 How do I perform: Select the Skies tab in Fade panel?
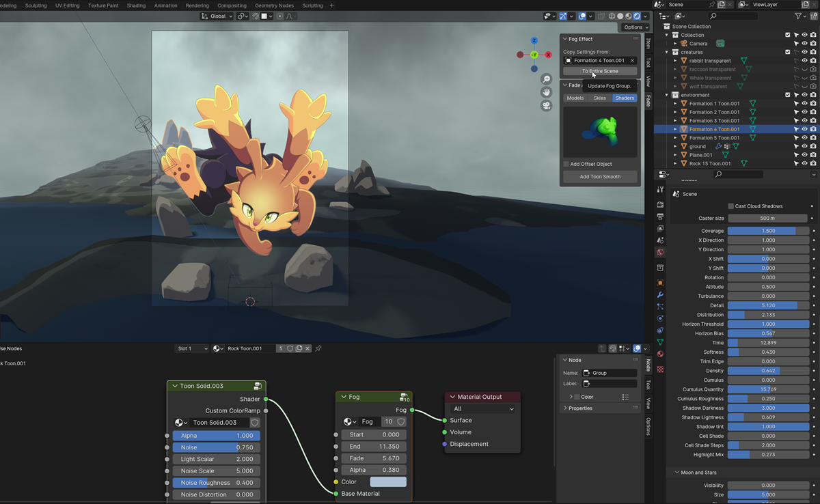(x=599, y=98)
